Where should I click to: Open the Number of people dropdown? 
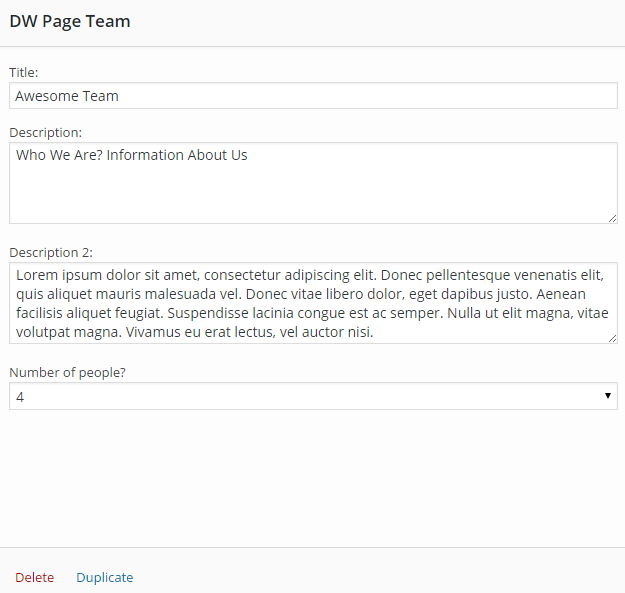pyautogui.click(x=313, y=396)
